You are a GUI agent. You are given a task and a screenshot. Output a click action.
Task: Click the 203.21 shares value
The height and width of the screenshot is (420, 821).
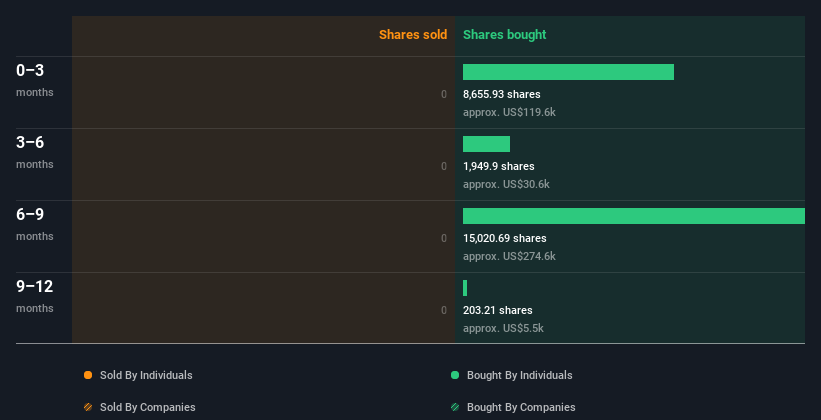[497, 310]
